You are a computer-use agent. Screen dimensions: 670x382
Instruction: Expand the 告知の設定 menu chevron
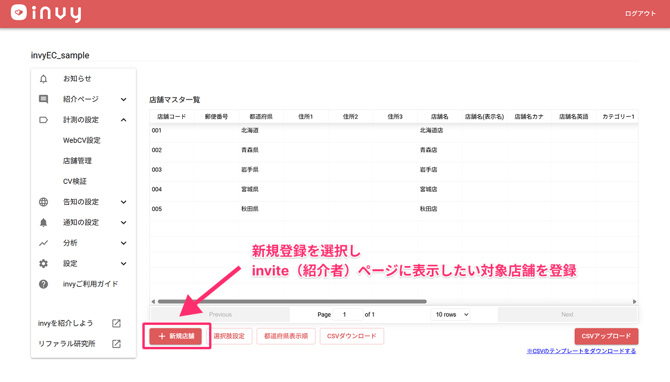tap(123, 202)
